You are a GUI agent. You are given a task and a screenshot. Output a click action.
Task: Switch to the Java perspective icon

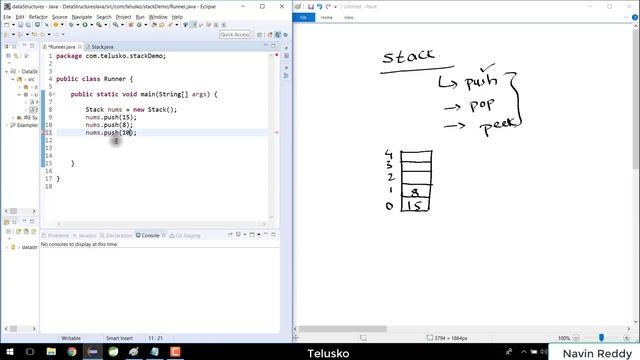(x=278, y=35)
